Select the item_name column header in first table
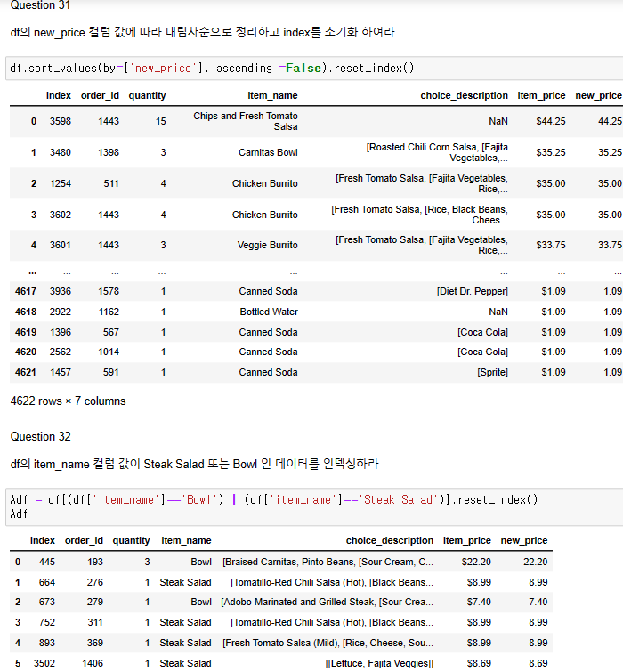Screen dimensions: 623x672 click(272, 95)
